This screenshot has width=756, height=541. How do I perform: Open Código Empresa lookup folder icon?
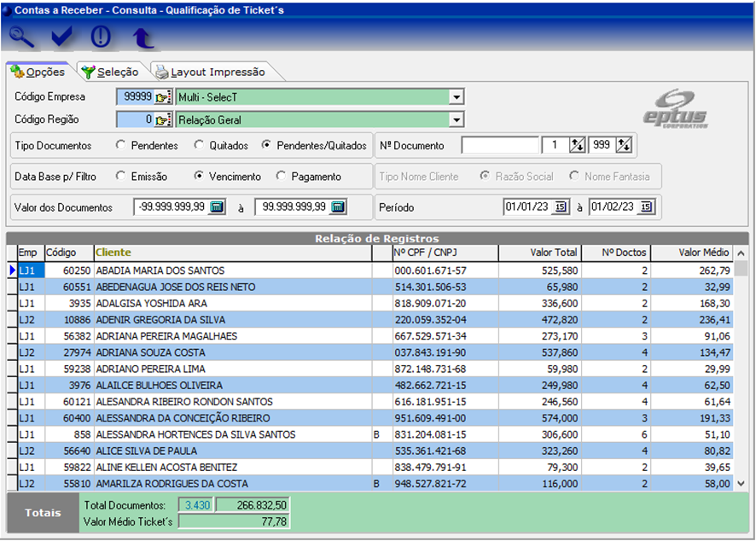click(x=164, y=97)
